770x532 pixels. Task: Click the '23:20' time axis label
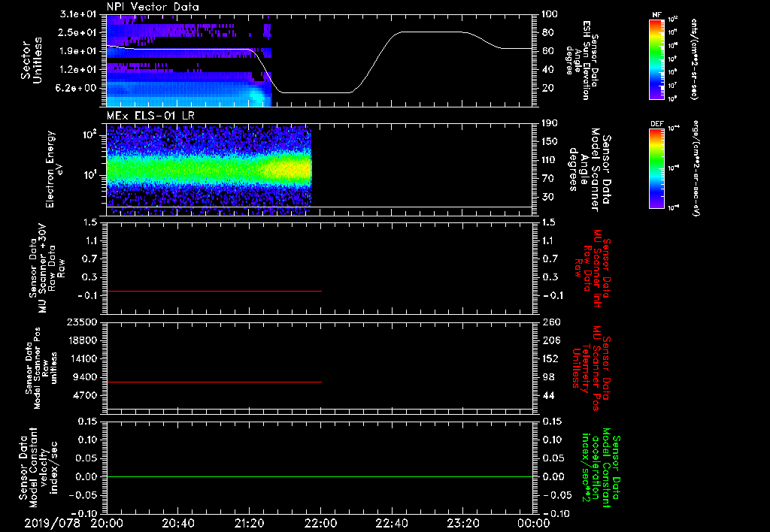point(462,523)
